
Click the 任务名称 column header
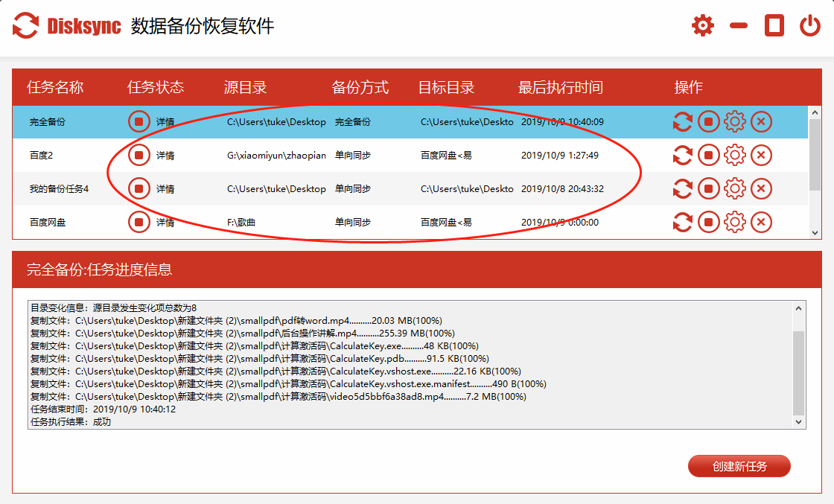coord(55,87)
